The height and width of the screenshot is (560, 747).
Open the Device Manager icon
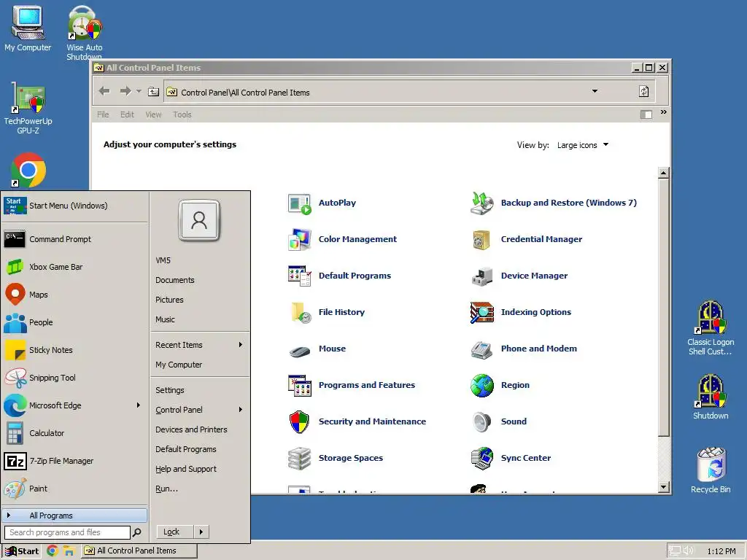tap(481, 276)
